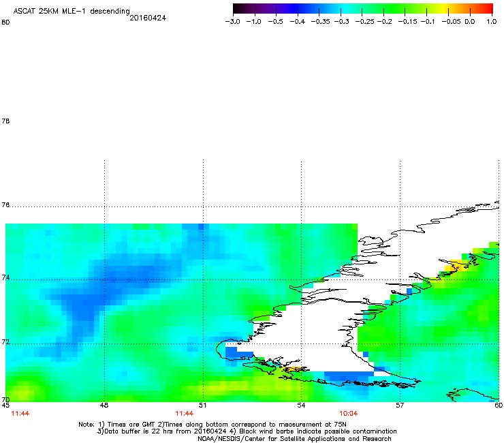The width and height of the screenshot is (504, 443).
Task: Click the longitude axis label "48"
Action: tap(104, 406)
